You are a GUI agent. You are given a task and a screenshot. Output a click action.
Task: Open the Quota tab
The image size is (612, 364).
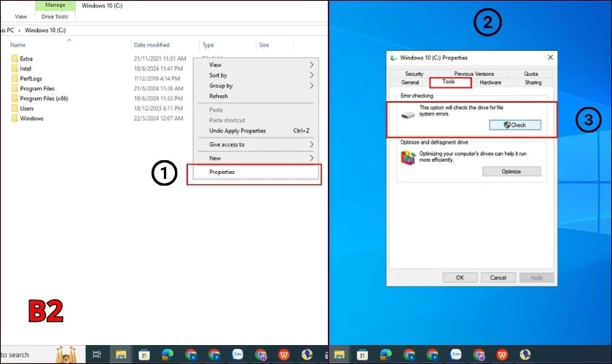pos(531,74)
